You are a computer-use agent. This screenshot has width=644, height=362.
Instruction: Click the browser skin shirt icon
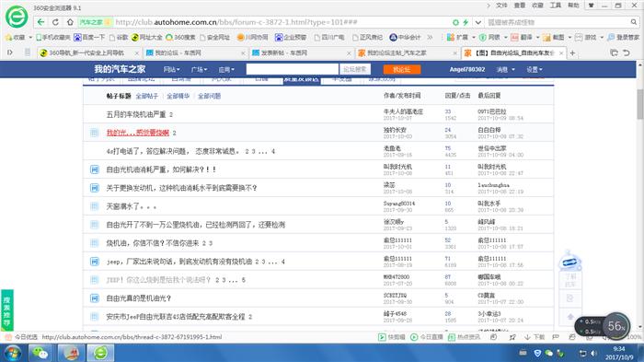click(x=592, y=6)
